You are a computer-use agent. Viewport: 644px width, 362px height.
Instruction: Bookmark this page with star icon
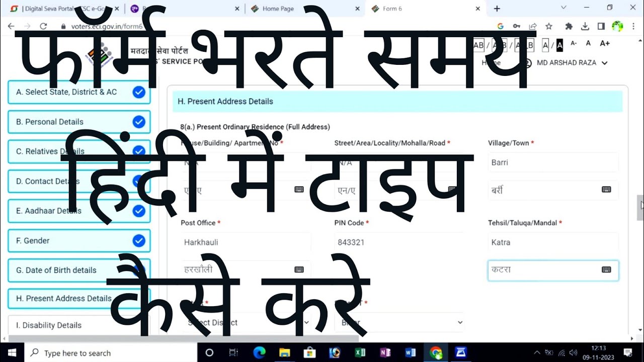tap(549, 26)
